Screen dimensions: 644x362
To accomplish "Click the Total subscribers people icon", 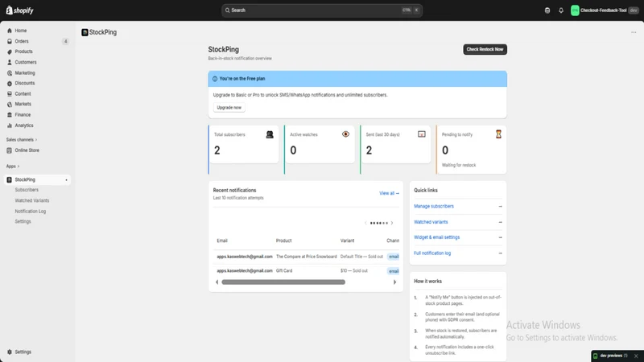I will [x=270, y=134].
